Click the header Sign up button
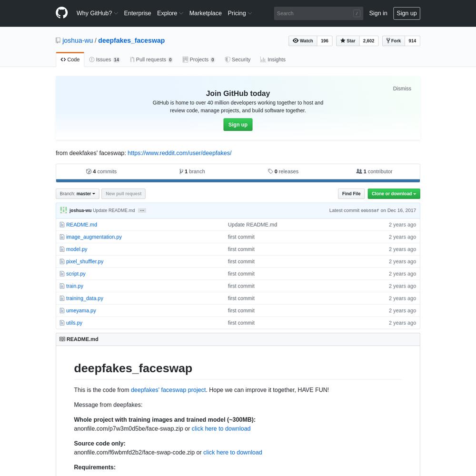Viewport: 476px width, 476px height. coord(407,13)
